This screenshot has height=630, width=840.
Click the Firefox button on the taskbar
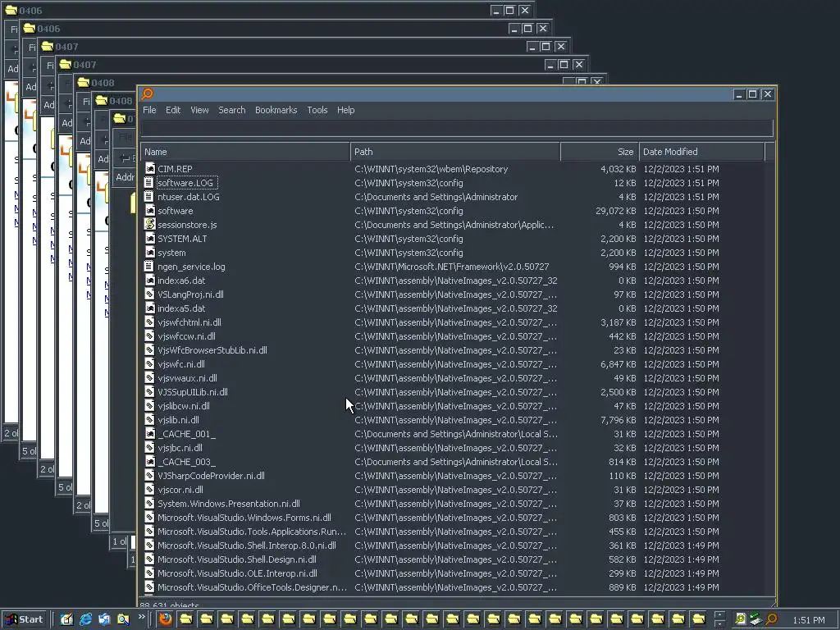click(165, 619)
